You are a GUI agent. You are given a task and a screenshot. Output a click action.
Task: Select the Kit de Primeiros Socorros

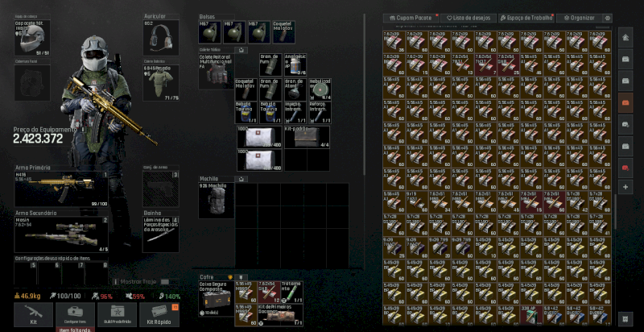tap(281, 315)
